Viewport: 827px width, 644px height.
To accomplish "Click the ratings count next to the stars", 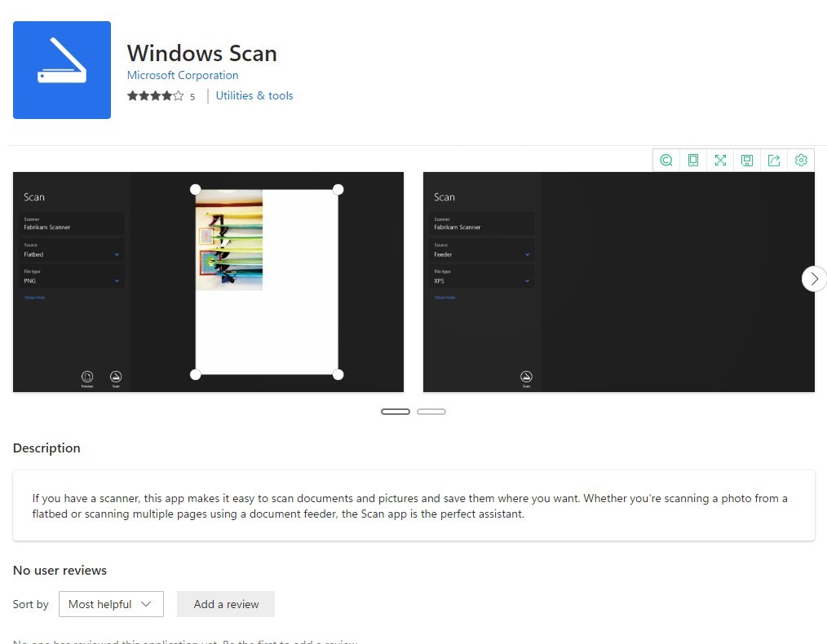I will click(192, 96).
